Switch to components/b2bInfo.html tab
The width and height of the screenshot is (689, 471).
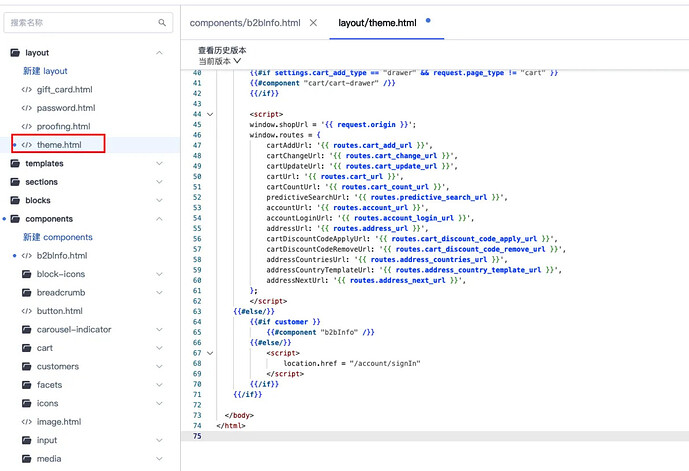[x=244, y=22]
